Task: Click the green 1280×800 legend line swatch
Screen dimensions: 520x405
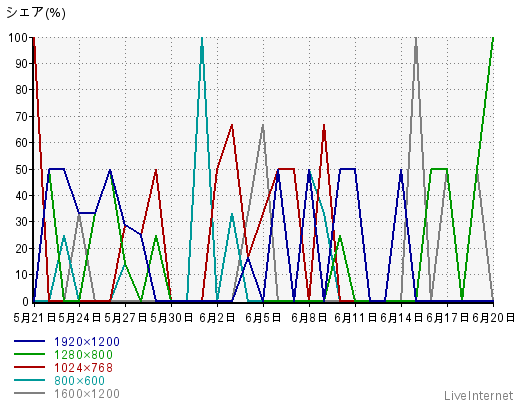Action: pos(29,354)
